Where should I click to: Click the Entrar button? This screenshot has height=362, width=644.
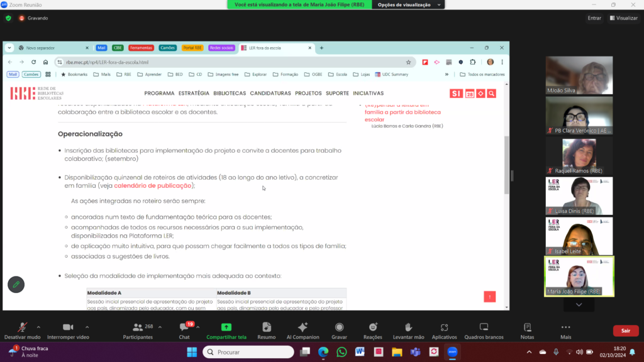point(594,18)
